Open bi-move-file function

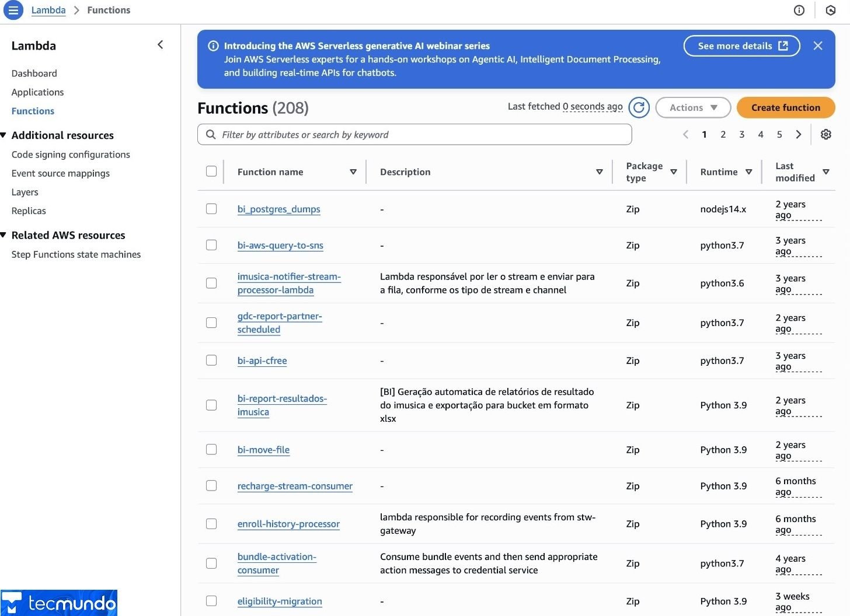263,450
